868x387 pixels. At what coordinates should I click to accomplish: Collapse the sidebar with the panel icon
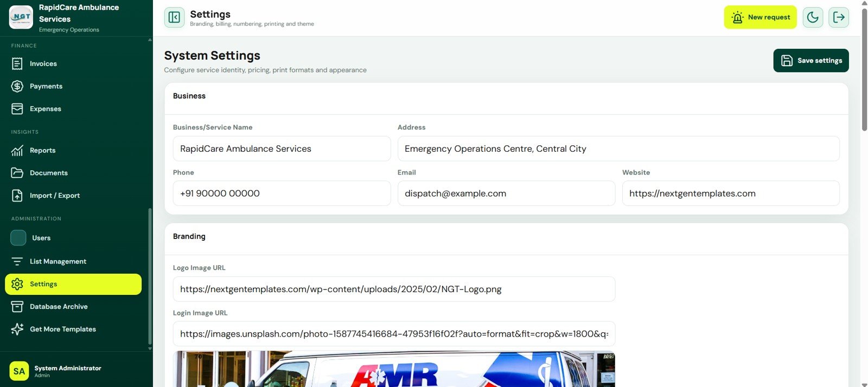tap(174, 17)
